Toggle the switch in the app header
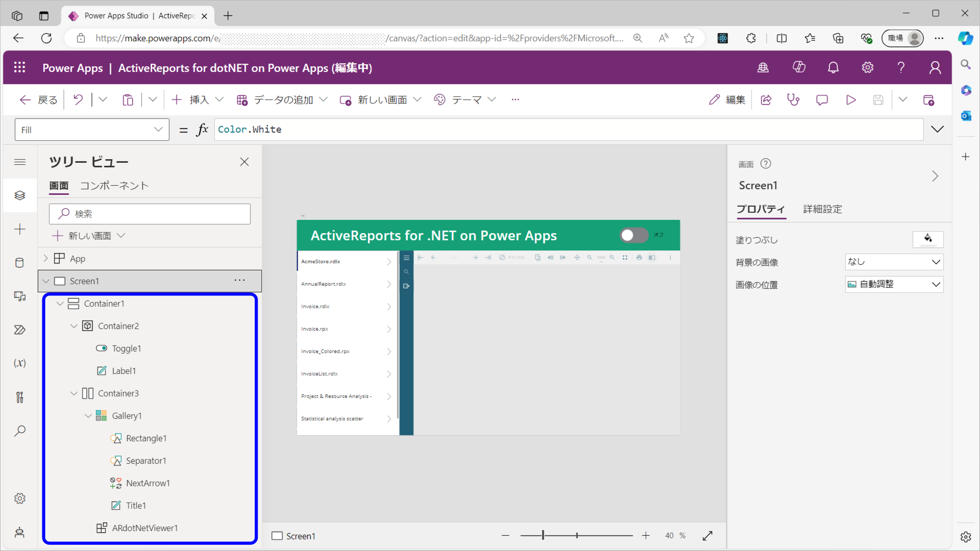 pos(634,235)
